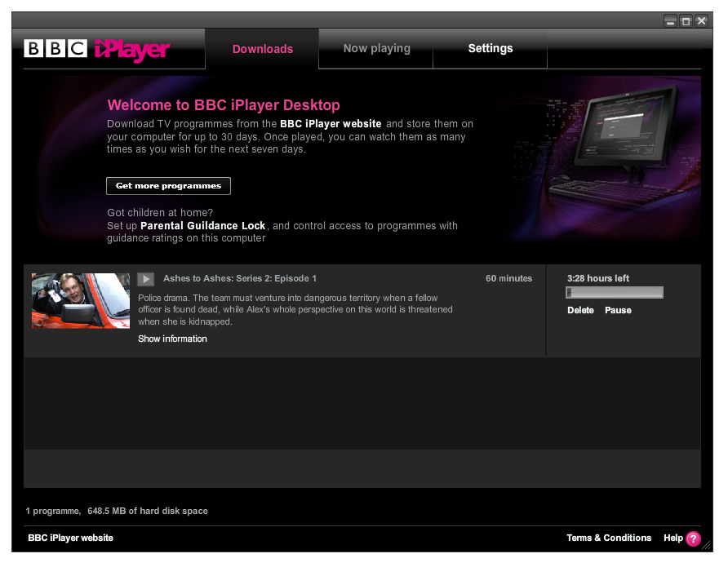Delete the Ashes to Ashes download
728x567 pixels.
click(580, 310)
